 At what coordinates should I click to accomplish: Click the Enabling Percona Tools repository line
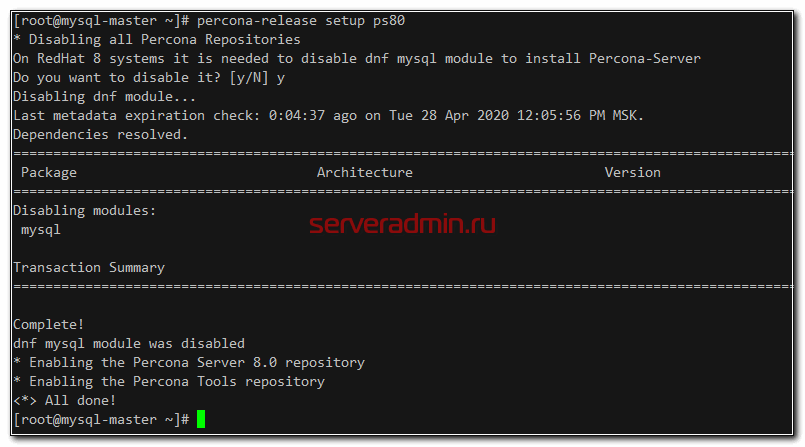168,381
